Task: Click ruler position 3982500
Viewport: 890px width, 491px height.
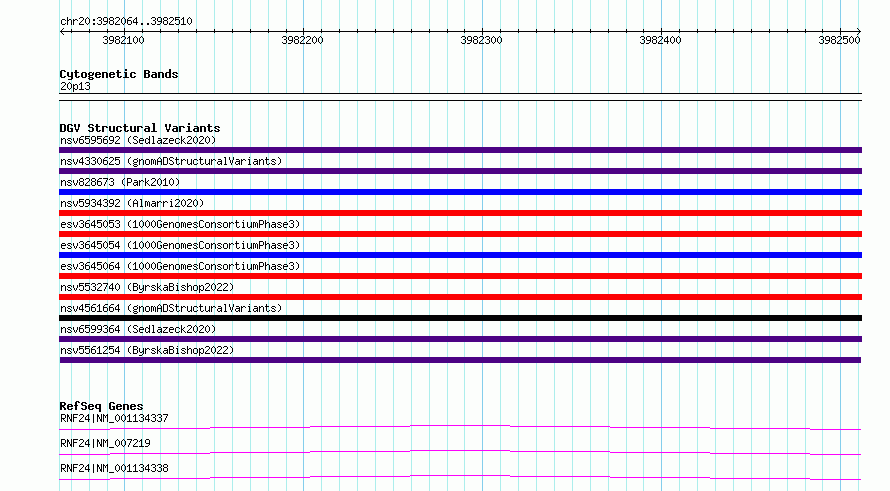Action: (x=839, y=40)
